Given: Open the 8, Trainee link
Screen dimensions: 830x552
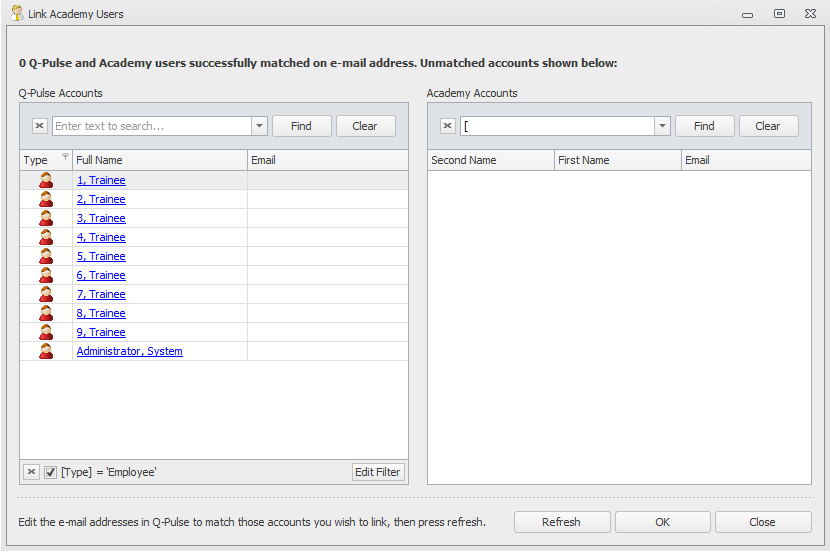Looking at the screenshot, I should point(101,313).
